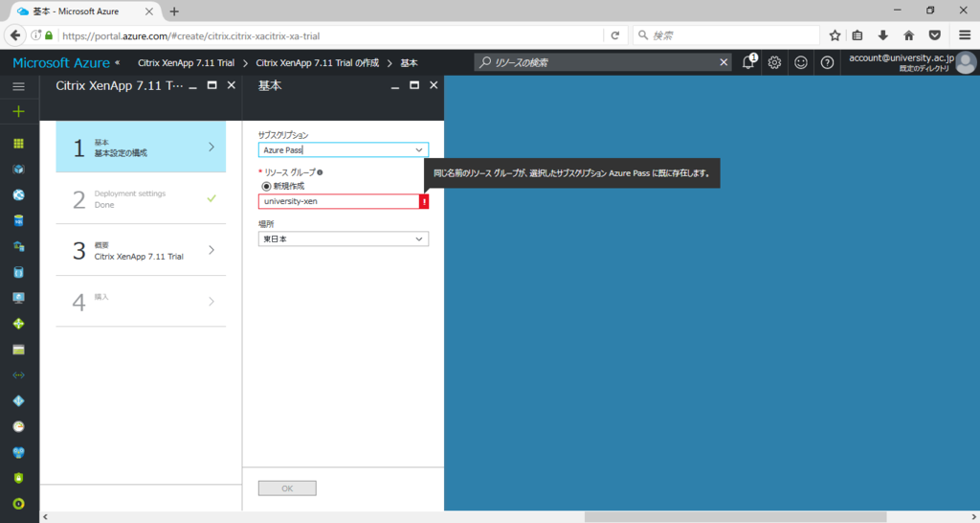Image resolution: width=980 pixels, height=523 pixels.
Task: Open step 2 Deployment settings
Action: tap(141, 199)
